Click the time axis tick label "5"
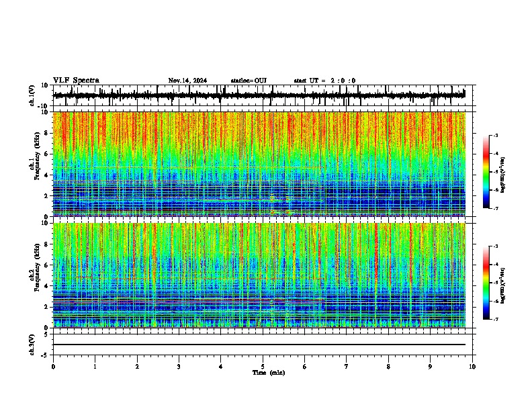The width and height of the screenshot is (532, 411). [263, 367]
